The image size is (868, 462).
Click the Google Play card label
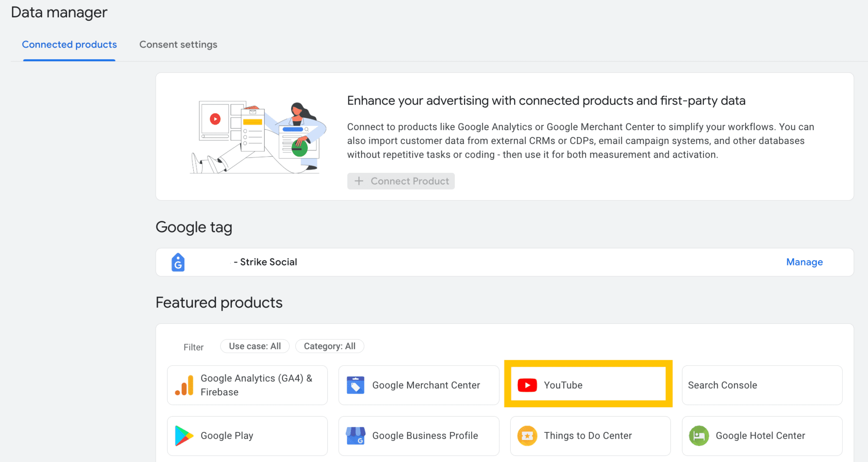227,436
